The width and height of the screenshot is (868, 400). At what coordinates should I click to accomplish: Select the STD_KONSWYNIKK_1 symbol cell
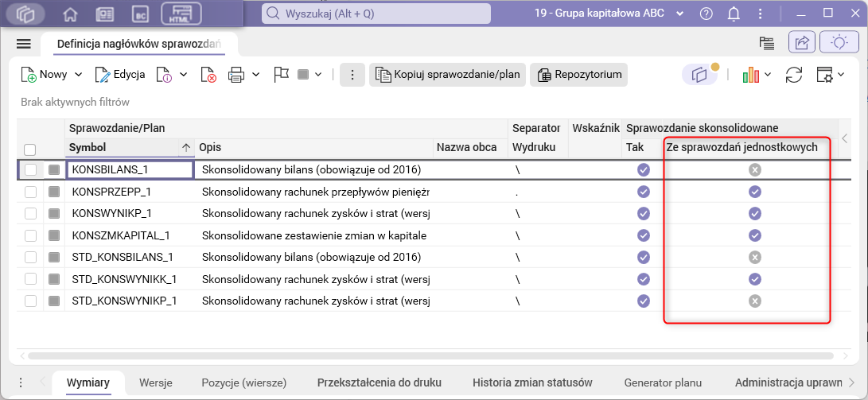(x=130, y=279)
